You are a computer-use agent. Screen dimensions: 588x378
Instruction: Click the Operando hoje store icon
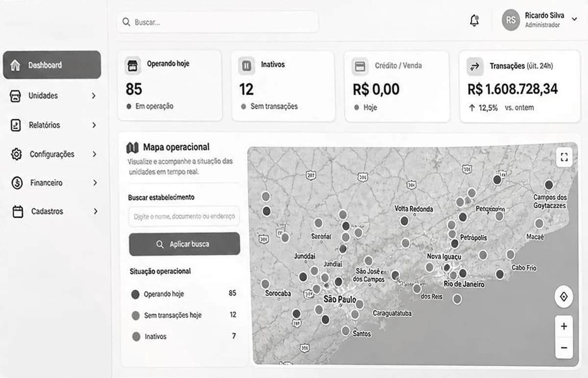[x=132, y=65]
